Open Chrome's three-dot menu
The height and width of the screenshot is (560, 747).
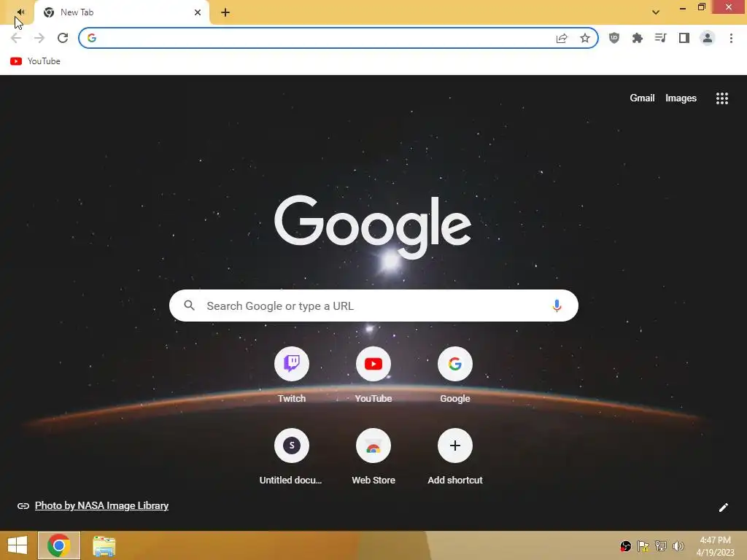click(731, 38)
